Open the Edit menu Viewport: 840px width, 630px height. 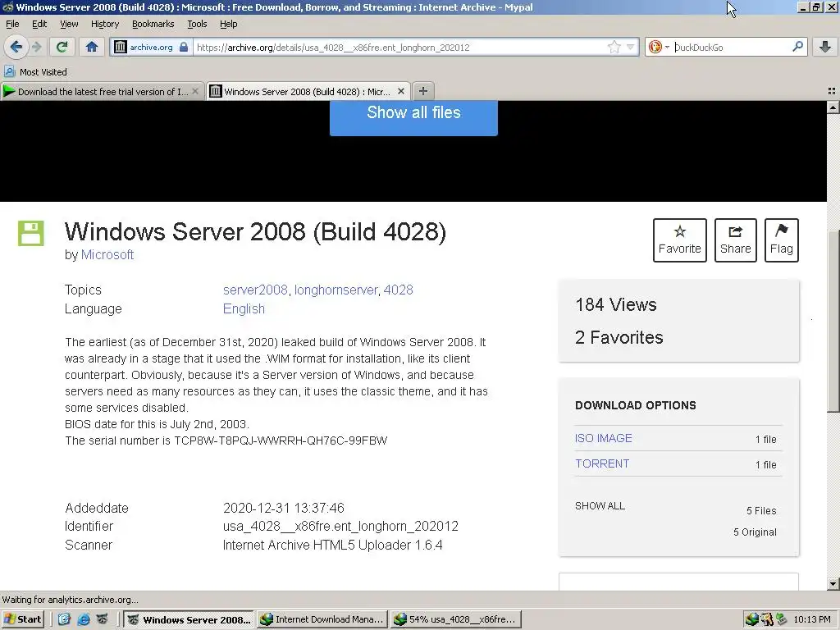(x=39, y=24)
